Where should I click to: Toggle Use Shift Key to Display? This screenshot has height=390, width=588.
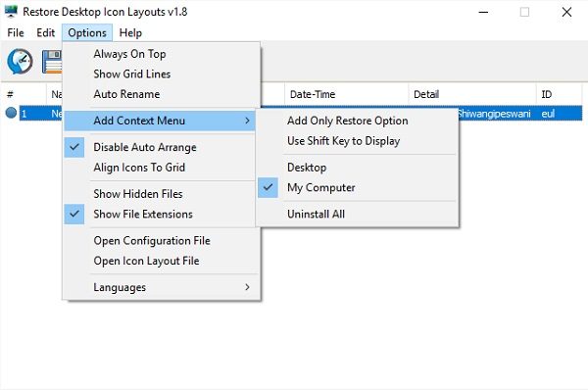point(358,141)
